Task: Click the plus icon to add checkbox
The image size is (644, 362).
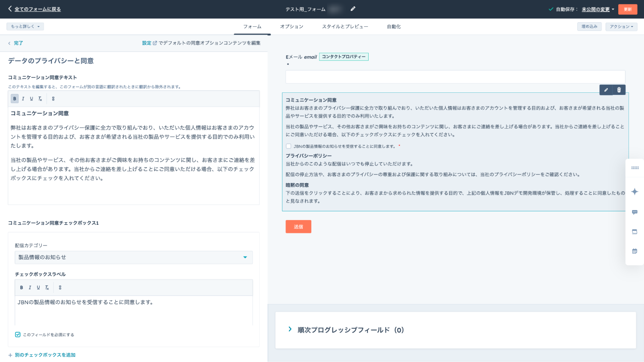Action: (10, 355)
